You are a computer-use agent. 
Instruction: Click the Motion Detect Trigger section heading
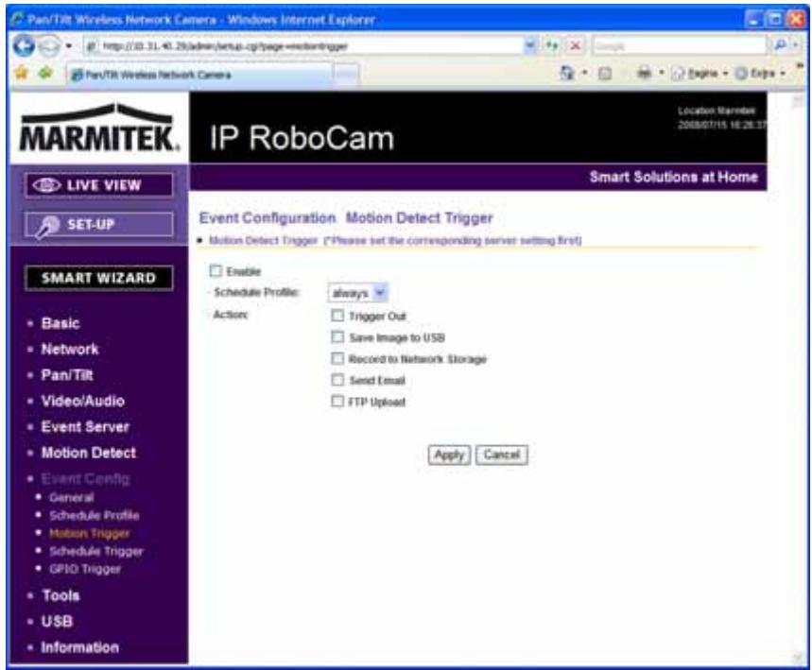(x=420, y=218)
